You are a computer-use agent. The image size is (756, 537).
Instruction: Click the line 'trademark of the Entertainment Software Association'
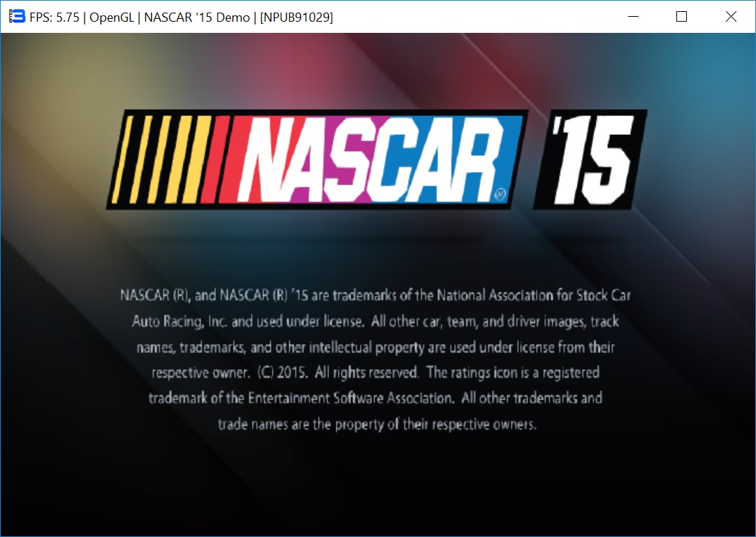click(376, 399)
